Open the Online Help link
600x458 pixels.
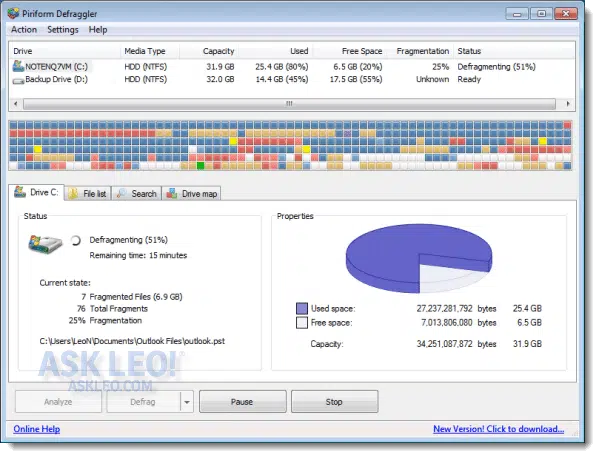coord(37,429)
